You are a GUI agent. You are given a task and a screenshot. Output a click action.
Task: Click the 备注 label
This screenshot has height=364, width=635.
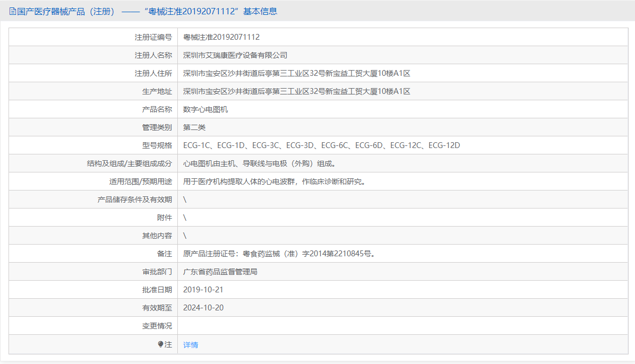click(165, 254)
